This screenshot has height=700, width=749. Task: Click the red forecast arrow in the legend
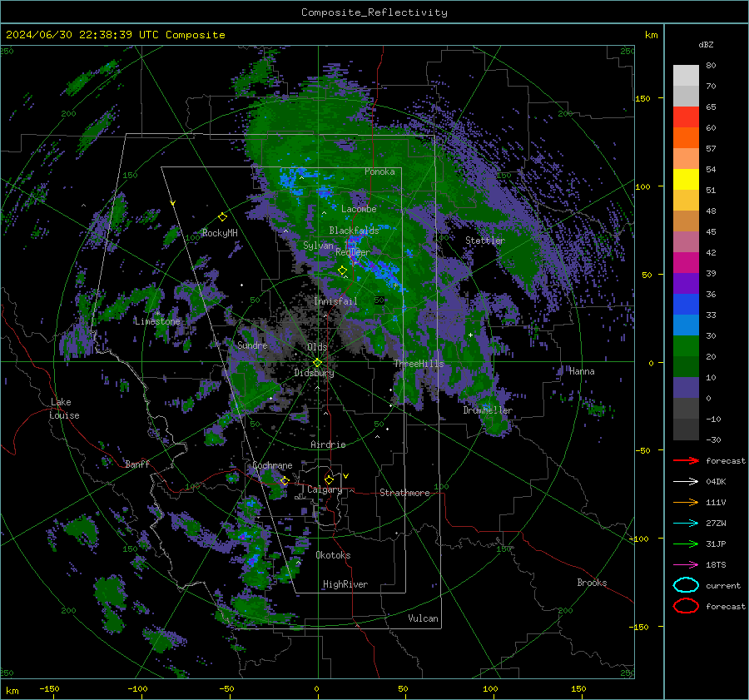pos(686,460)
